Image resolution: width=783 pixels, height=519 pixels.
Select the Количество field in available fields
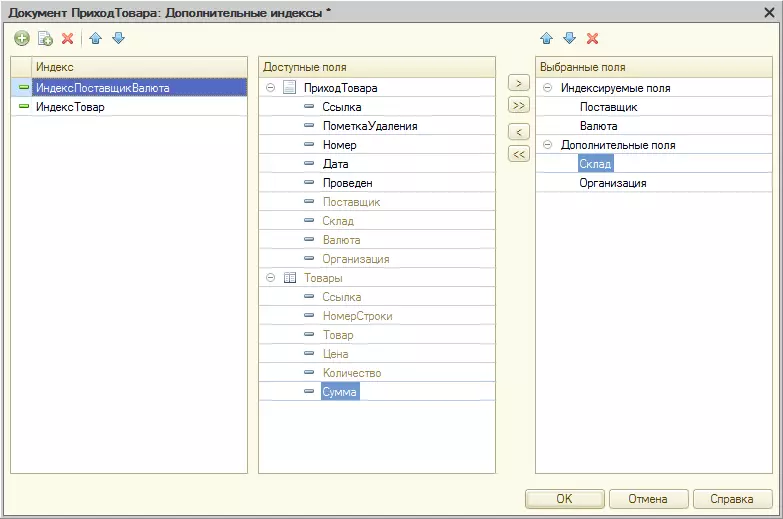351,373
